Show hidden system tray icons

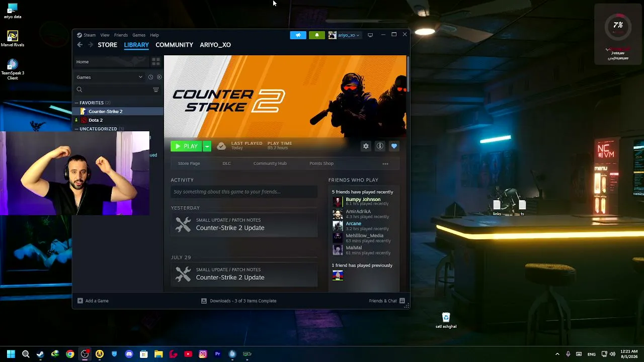[557, 354]
